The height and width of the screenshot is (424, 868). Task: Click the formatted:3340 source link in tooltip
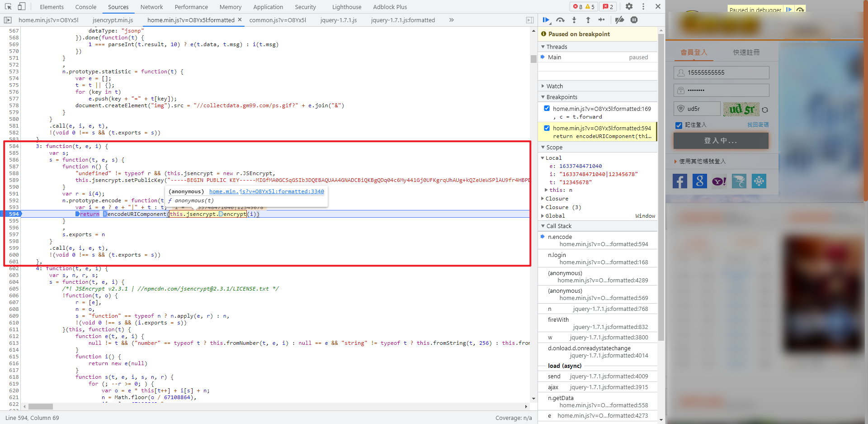(x=266, y=191)
